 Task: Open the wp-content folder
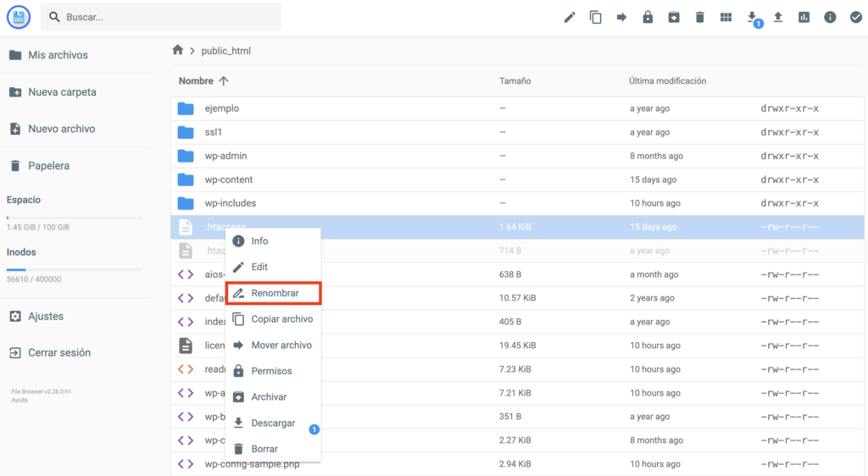[x=228, y=180]
